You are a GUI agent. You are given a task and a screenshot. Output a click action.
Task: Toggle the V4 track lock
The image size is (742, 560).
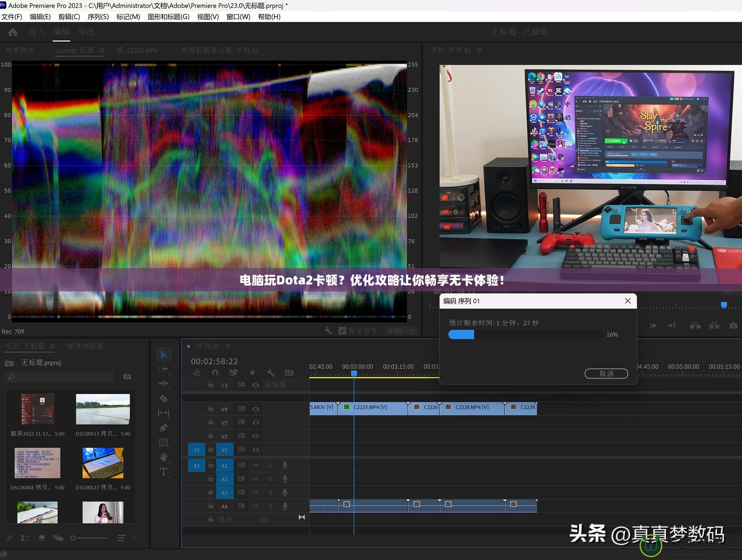[211, 409]
